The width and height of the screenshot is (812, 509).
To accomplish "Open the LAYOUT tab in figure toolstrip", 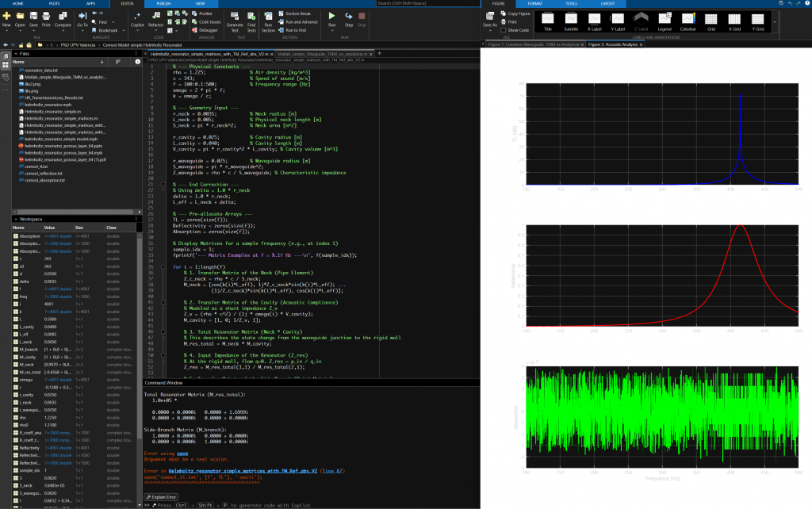I will click(x=607, y=3).
